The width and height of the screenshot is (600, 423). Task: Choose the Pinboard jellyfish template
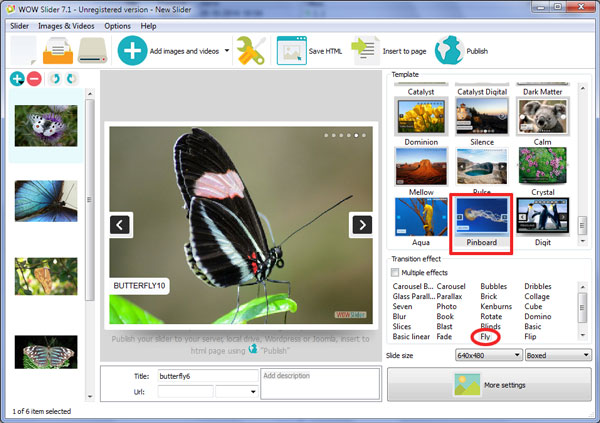[x=482, y=217]
